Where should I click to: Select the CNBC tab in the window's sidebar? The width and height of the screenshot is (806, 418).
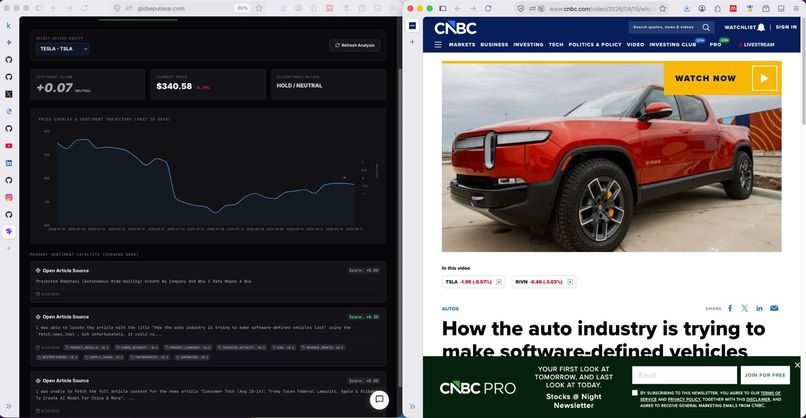(412, 25)
